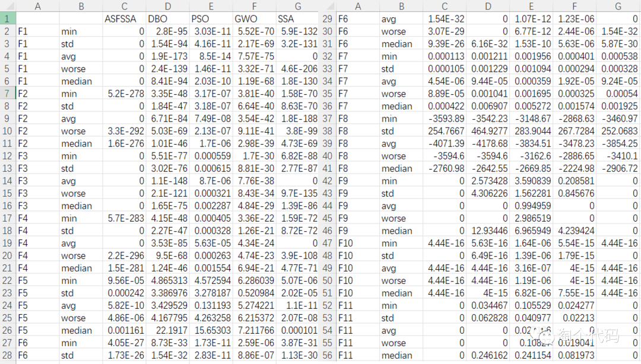Select cell with value 1.8E-188

tap(297, 119)
